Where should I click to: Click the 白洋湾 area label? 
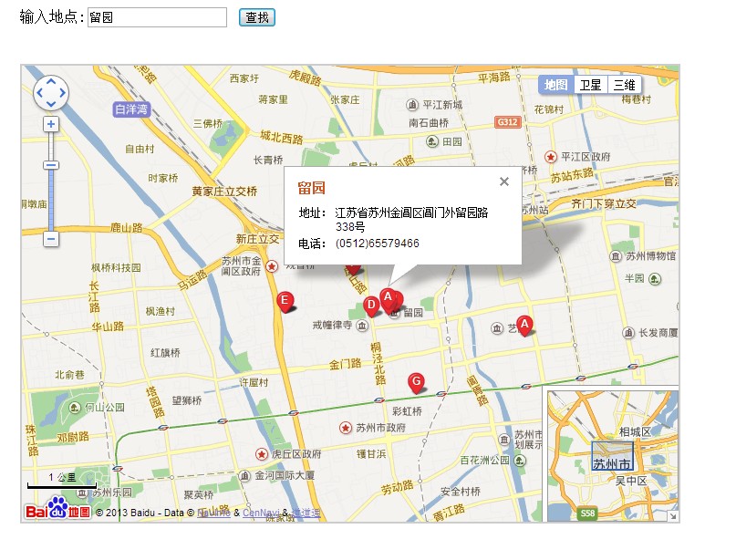coord(131,109)
